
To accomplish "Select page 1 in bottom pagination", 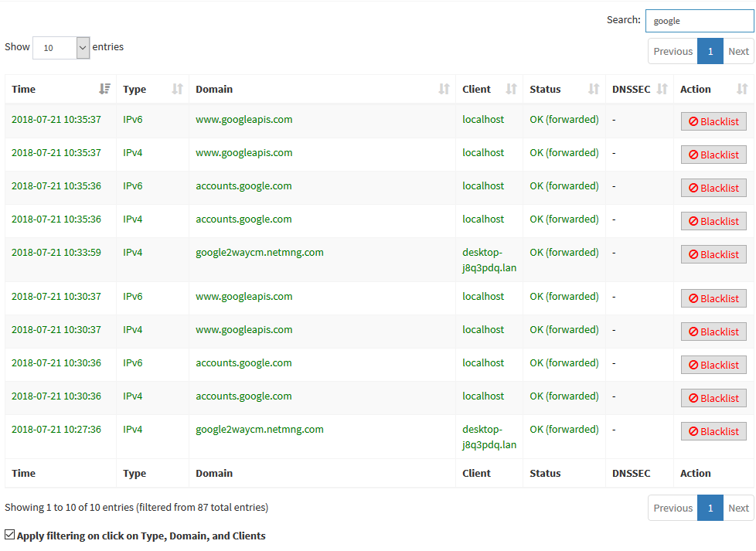I will 710,508.
